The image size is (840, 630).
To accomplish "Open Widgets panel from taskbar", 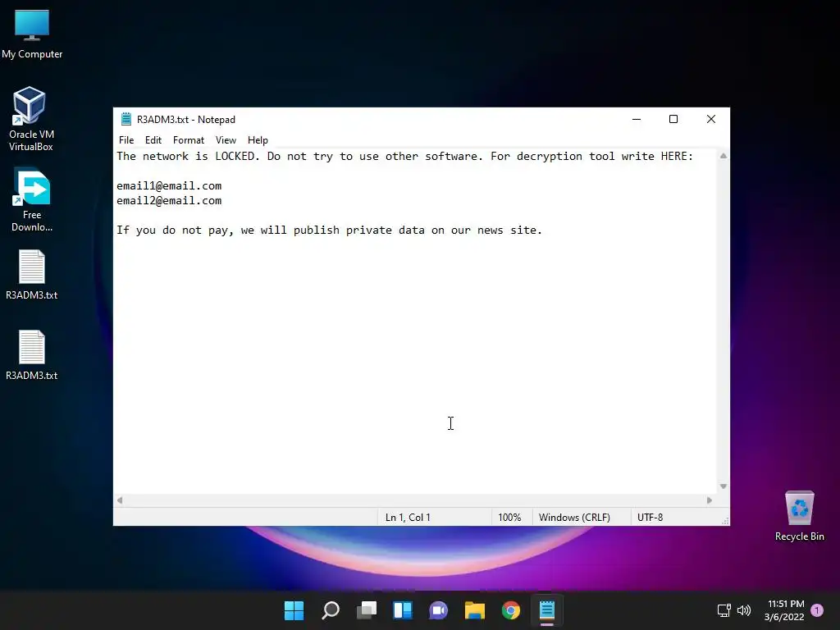I will point(403,610).
